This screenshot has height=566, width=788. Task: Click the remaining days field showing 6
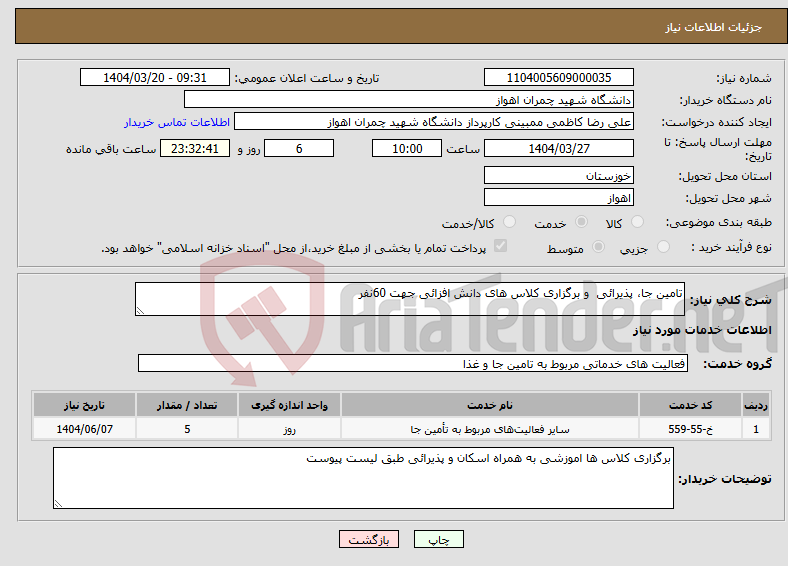[299, 148]
